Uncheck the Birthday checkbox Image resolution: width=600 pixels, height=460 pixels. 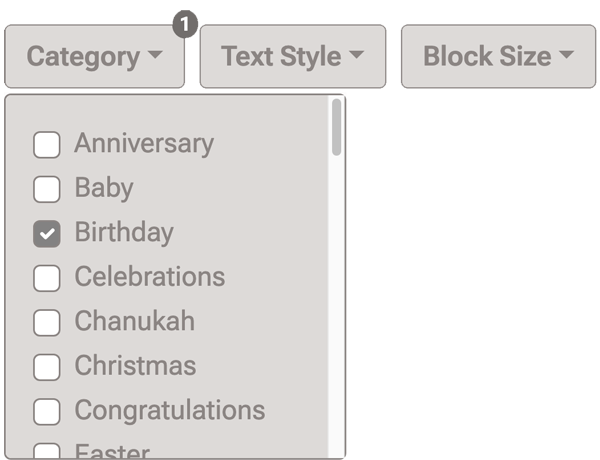[47, 234]
